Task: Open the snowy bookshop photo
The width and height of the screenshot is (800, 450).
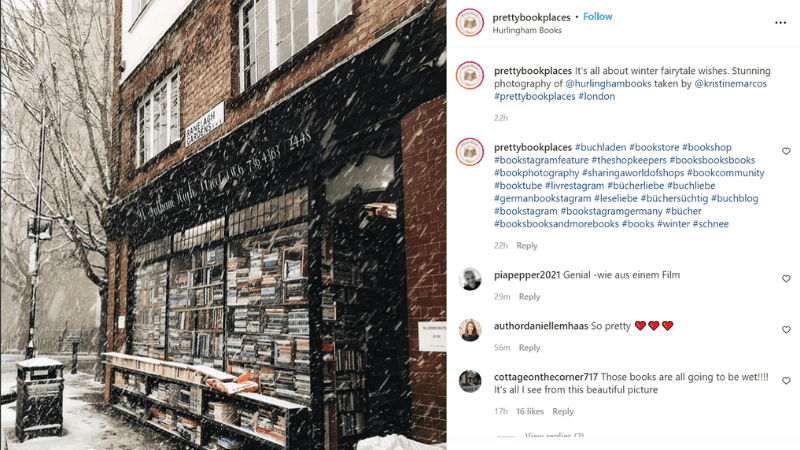Action: tap(223, 225)
